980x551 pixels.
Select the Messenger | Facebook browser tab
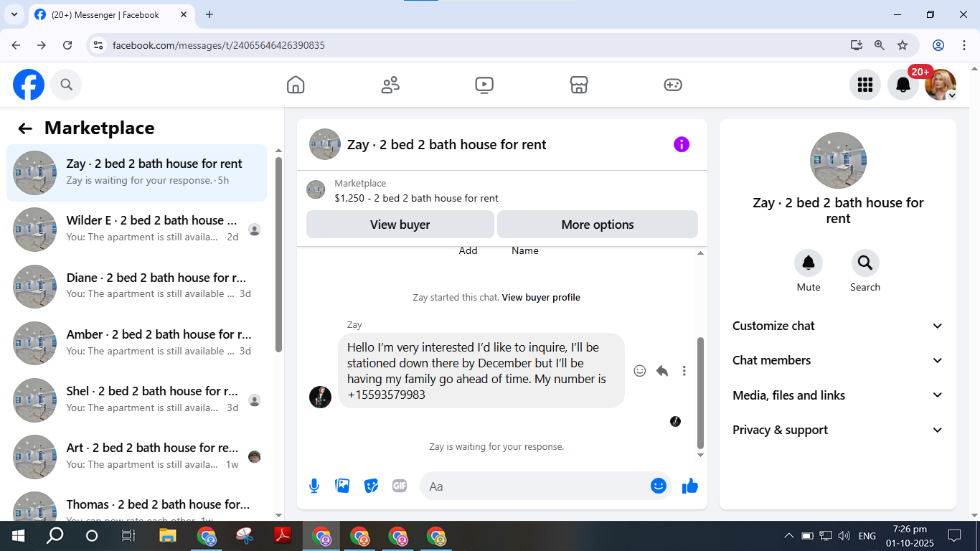pos(112,14)
